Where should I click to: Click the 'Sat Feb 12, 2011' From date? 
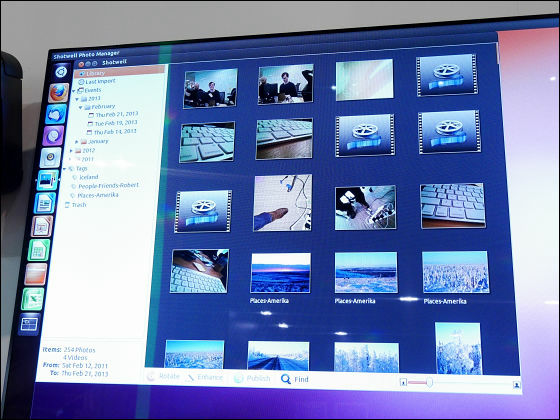tap(85, 365)
